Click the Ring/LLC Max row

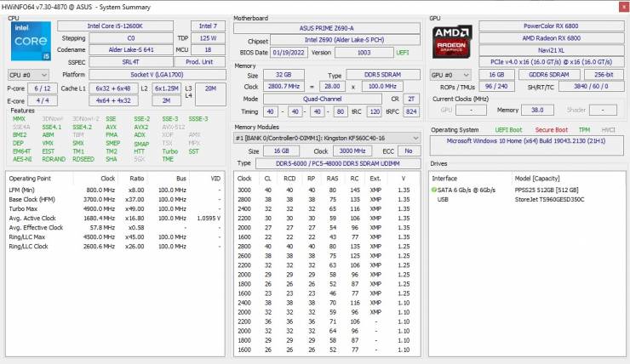(115, 236)
